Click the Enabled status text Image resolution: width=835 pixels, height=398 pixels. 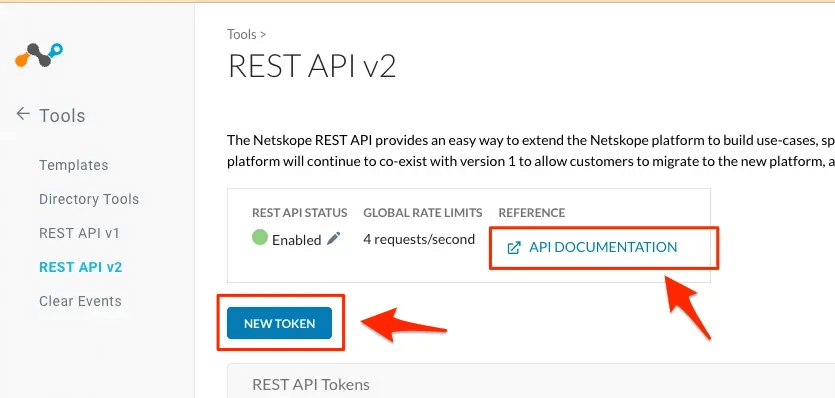pos(297,240)
